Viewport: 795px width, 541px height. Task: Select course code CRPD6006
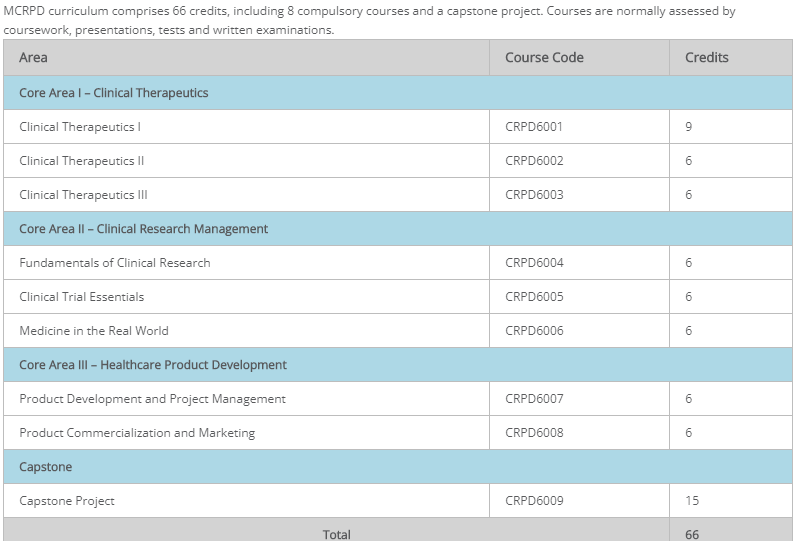point(534,331)
